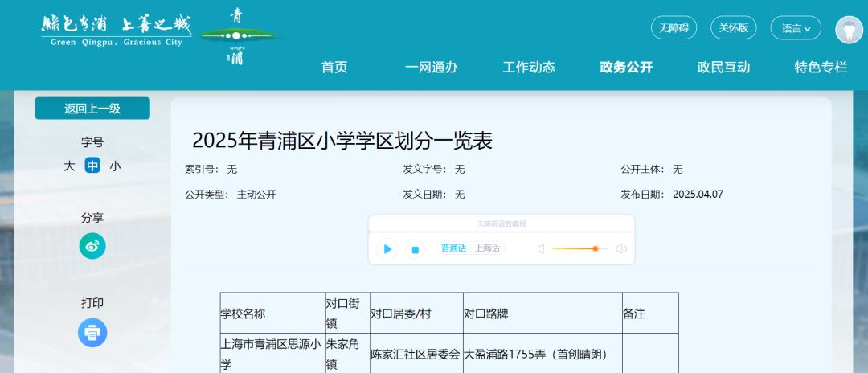Click the 返回上一级 button
Viewport: 868px width, 373px height.
coord(92,109)
